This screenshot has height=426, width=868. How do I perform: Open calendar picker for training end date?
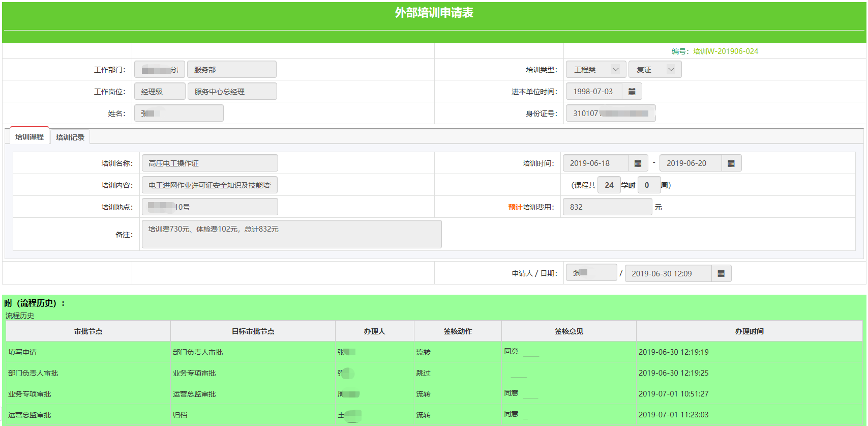click(731, 163)
